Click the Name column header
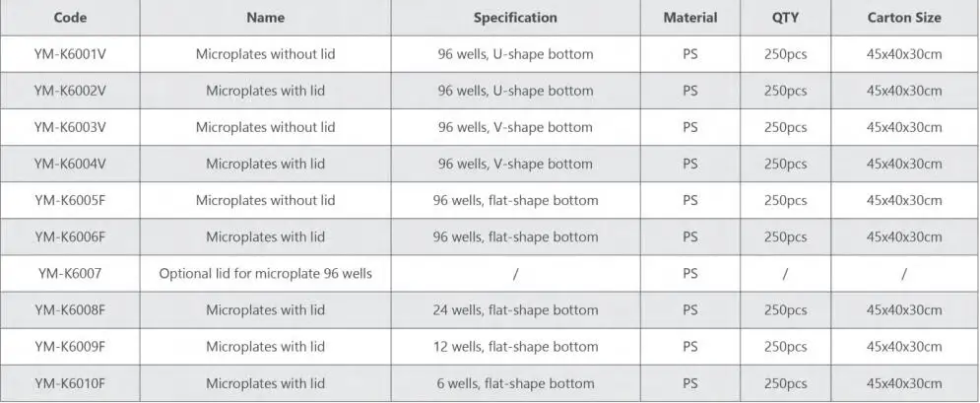Screen dimensions: 980x403 265,18
